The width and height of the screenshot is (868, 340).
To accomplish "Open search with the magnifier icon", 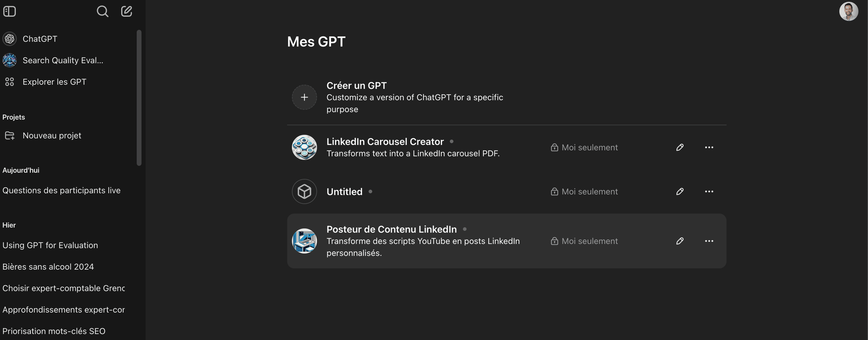I will [x=102, y=11].
